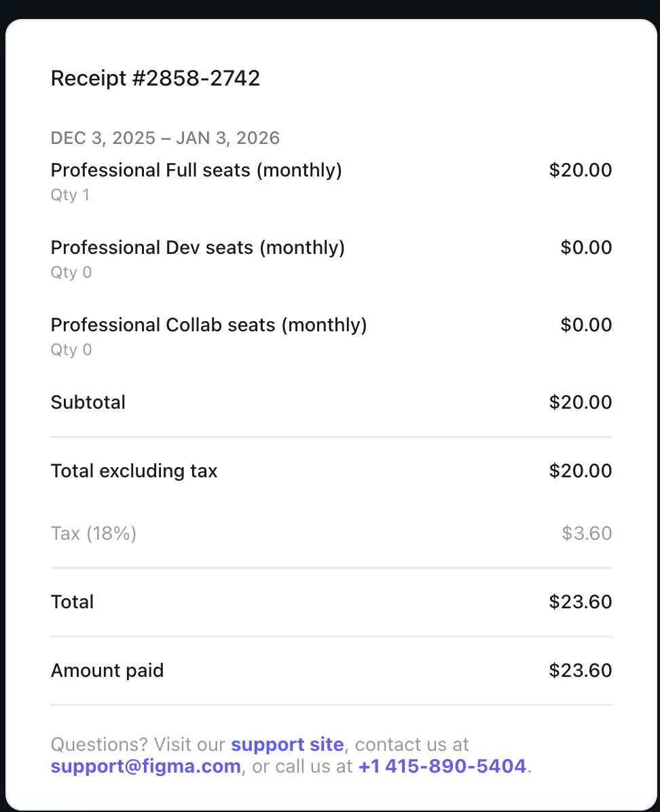
Task: Open the support site link
Action: coord(287,745)
